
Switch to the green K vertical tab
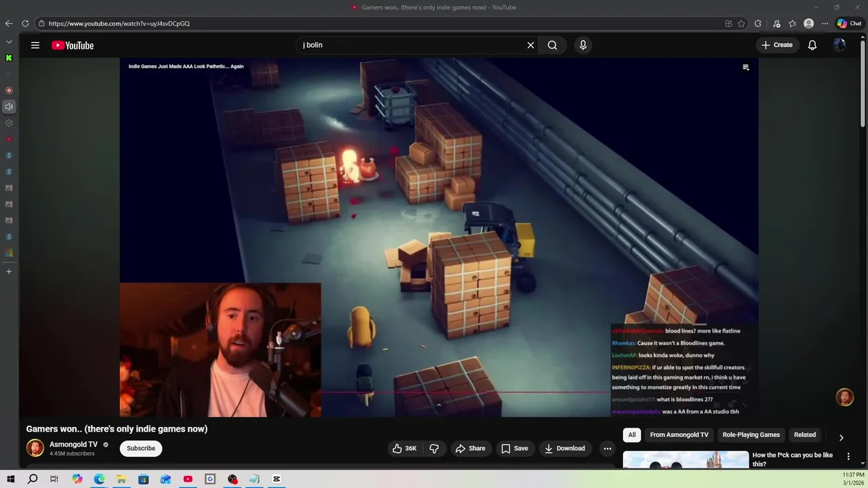point(9,58)
